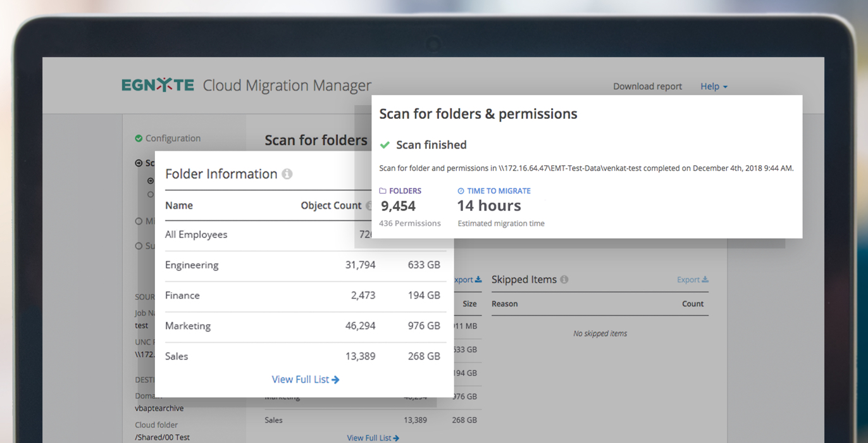Image resolution: width=868 pixels, height=443 pixels.
Task: Click the Reason column header
Action: coord(505,304)
